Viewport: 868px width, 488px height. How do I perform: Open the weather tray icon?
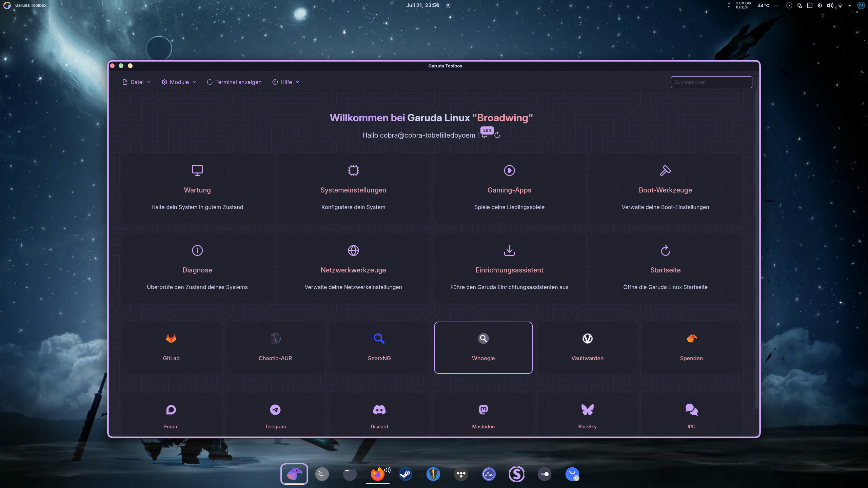click(800, 5)
